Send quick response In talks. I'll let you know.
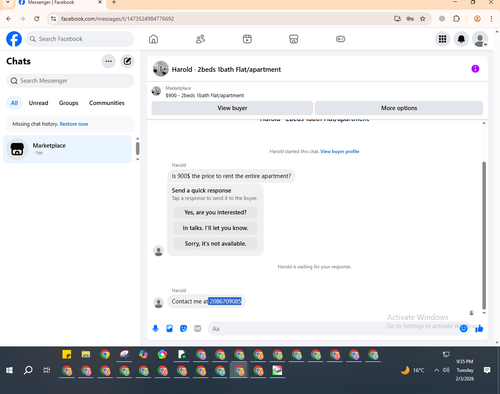The width and height of the screenshot is (500, 394). [x=215, y=228]
